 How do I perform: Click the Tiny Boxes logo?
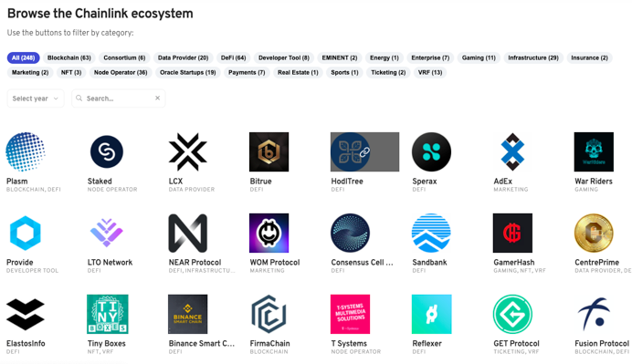[x=108, y=314]
